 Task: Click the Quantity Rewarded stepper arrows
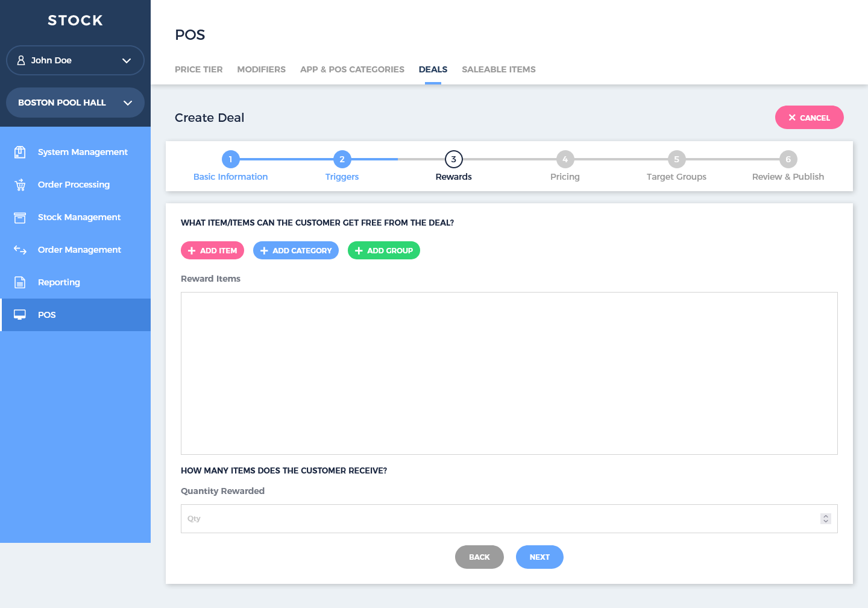825,519
